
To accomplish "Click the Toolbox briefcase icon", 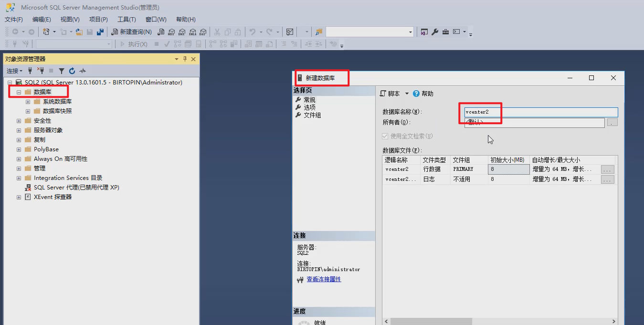I will 445,32.
